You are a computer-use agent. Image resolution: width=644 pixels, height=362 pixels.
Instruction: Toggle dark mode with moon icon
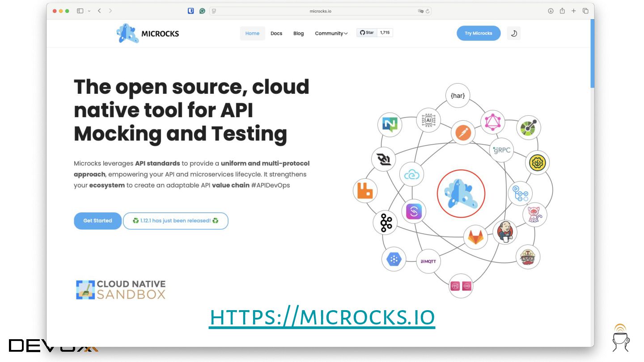(514, 33)
